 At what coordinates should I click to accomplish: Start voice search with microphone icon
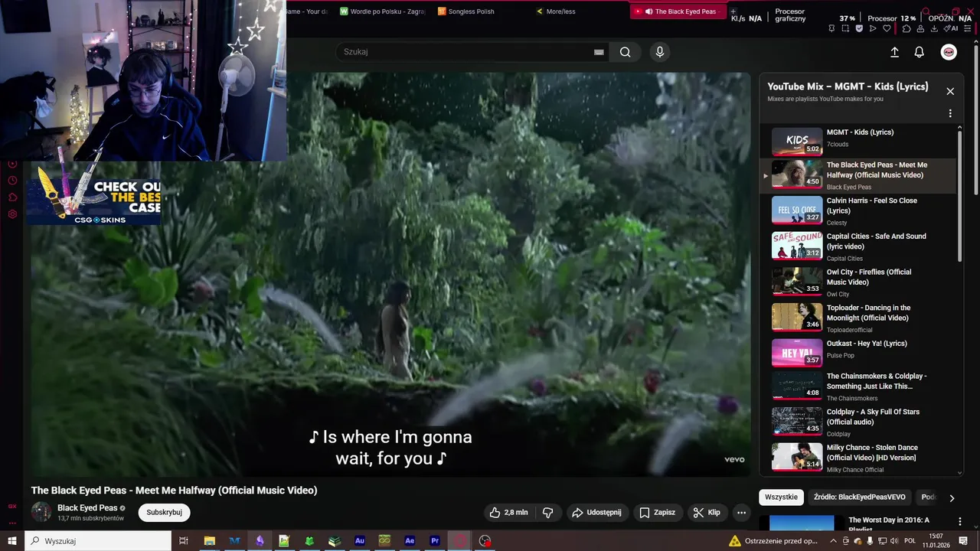tap(660, 52)
